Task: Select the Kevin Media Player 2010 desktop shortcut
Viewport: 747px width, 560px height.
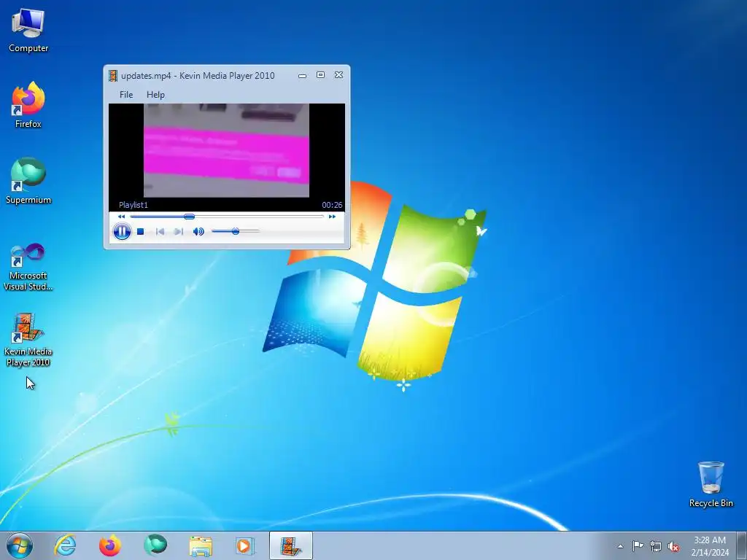Action: (x=28, y=340)
